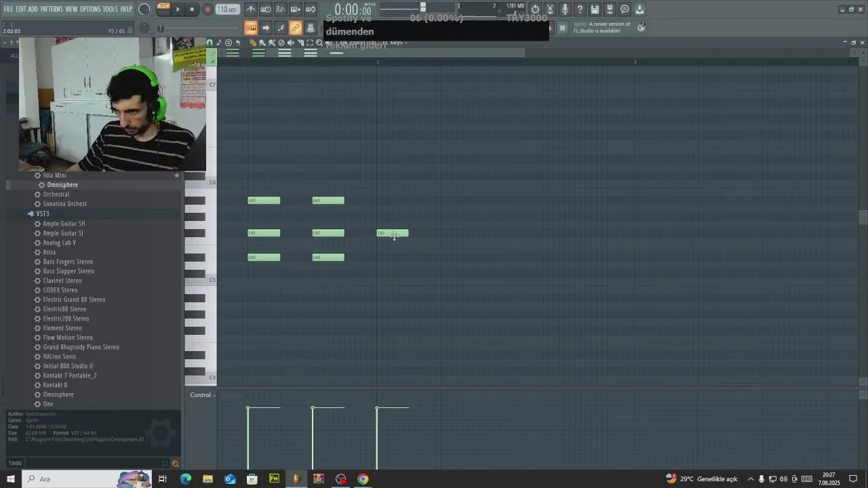Click the Stop button in transport
The width and height of the screenshot is (868, 488).
[192, 9]
